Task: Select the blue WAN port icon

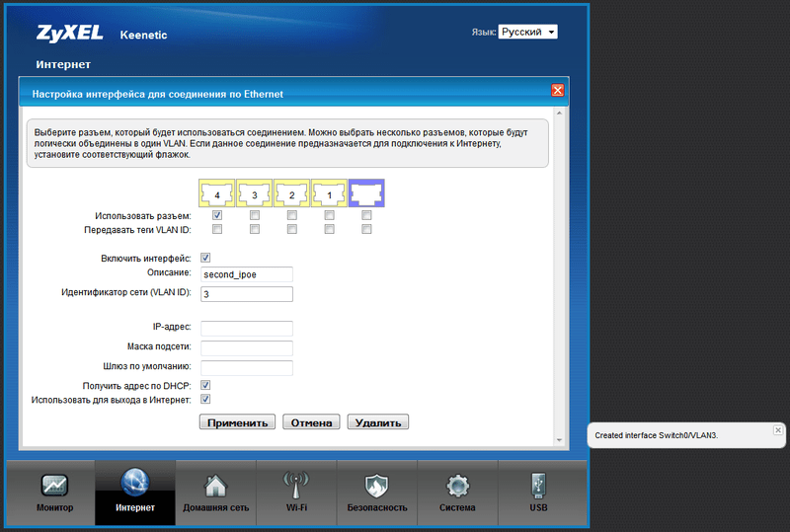Action: click(366, 192)
